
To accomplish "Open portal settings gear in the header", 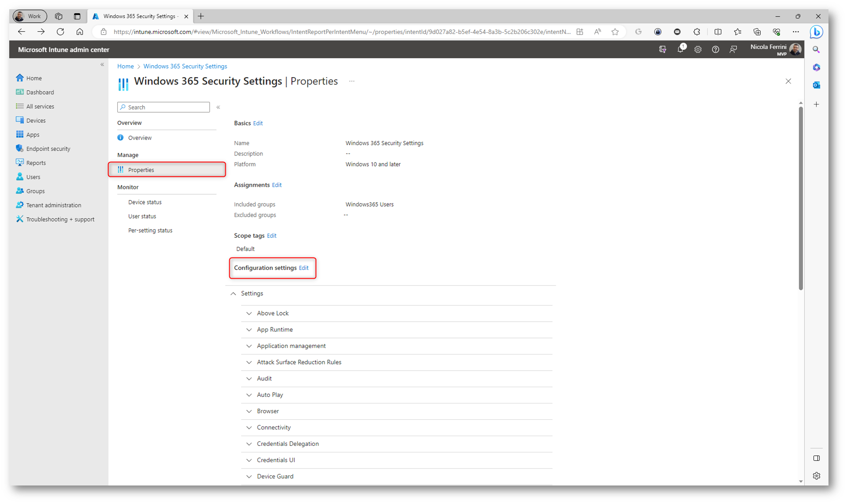I will pyautogui.click(x=698, y=49).
